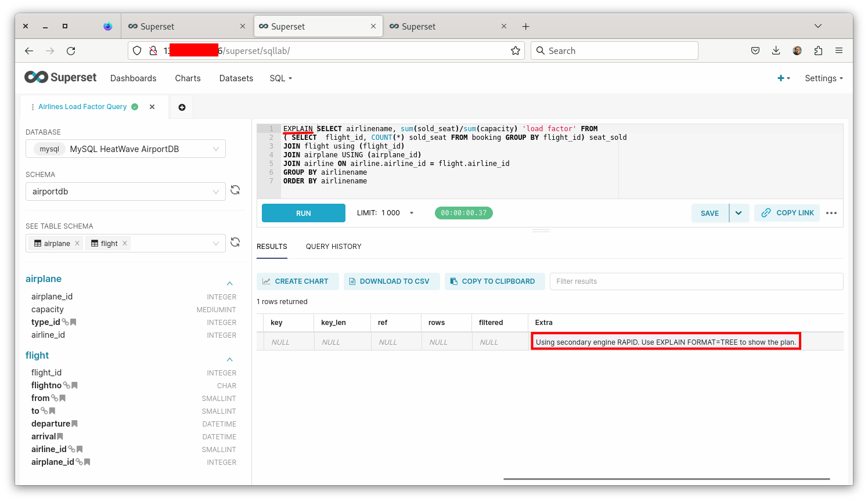This screenshot has height=502, width=868.
Task: Click the 00:00:00.37 query timer badge
Action: pyautogui.click(x=464, y=213)
